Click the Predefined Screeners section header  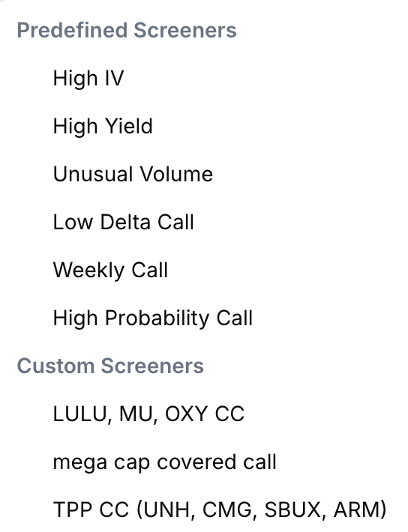[x=127, y=30]
